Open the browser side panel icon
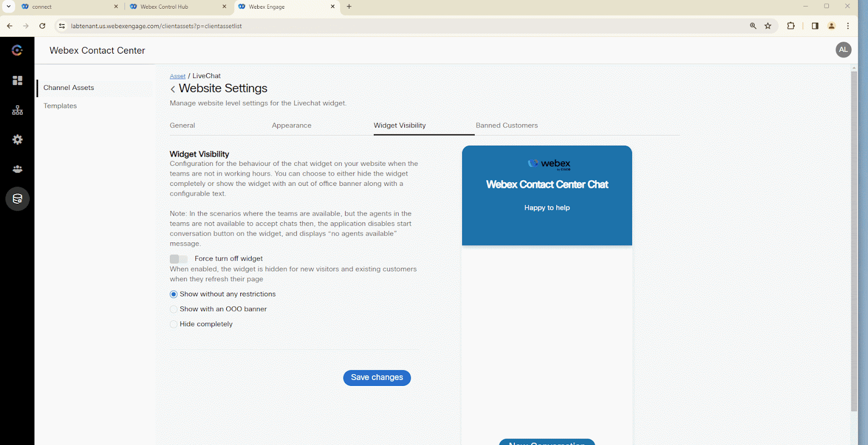868x445 pixels. (815, 25)
